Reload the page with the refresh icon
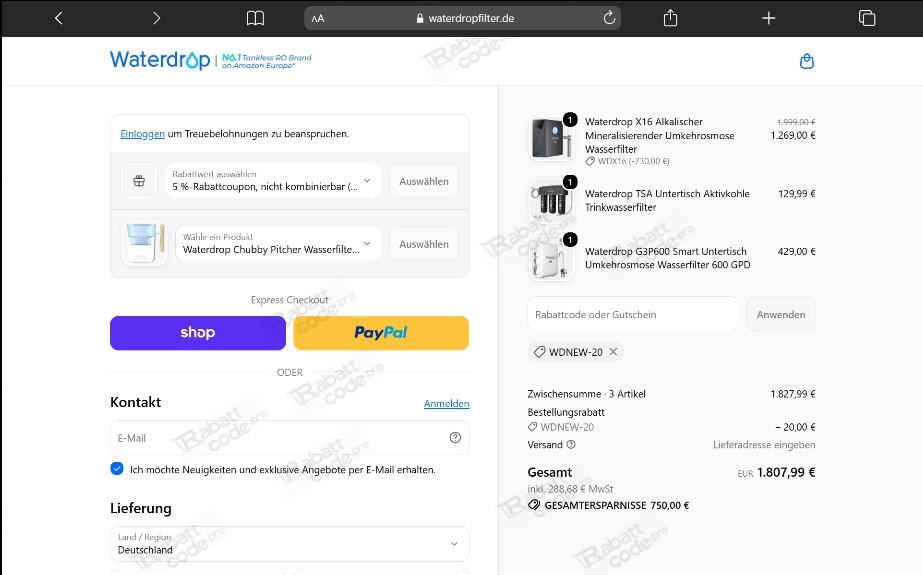This screenshot has height=575, width=923. [609, 18]
